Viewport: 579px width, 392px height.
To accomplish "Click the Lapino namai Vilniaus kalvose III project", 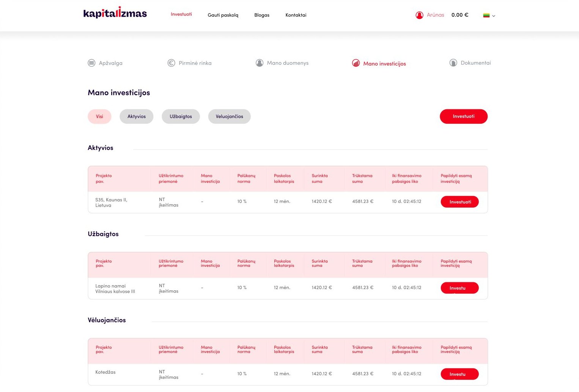I will coord(115,289).
